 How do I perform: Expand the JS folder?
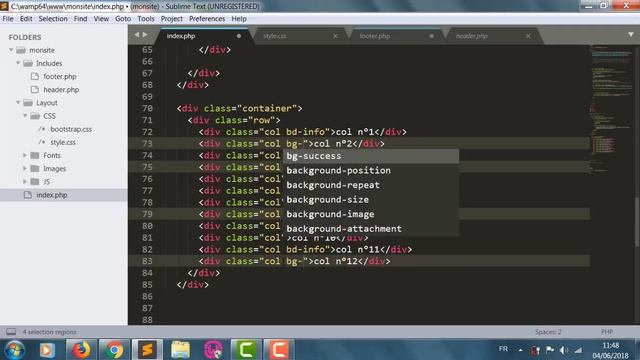tap(25, 181)
